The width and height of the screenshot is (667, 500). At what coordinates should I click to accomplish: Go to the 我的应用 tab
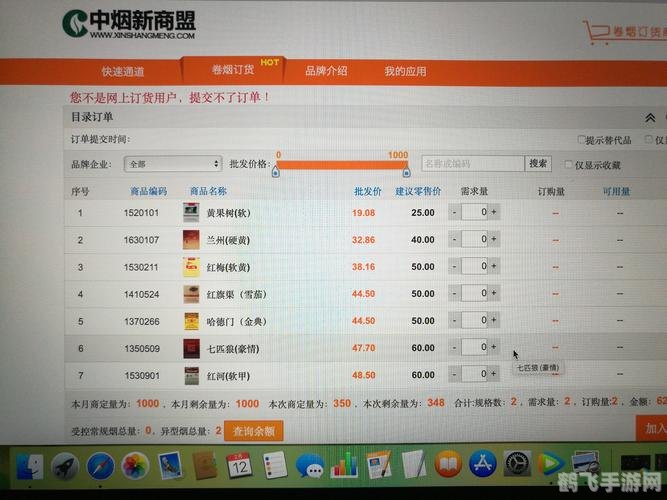click(405, 71)
